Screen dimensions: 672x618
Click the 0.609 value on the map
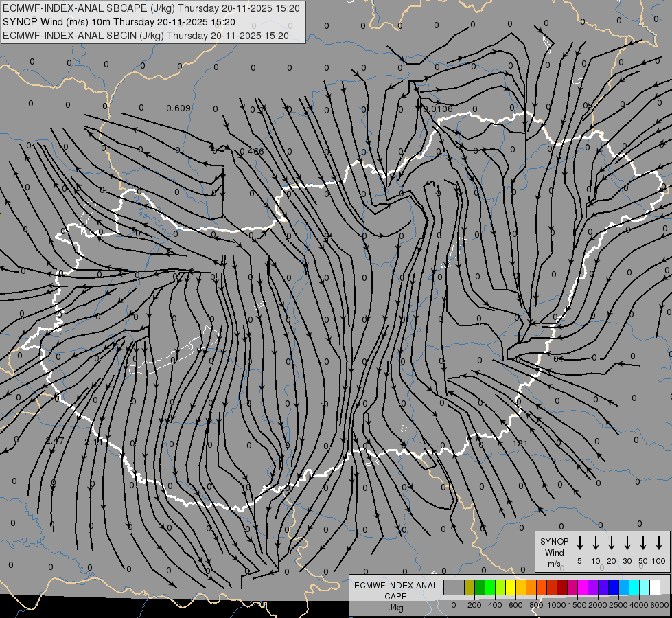pos(178,108)
